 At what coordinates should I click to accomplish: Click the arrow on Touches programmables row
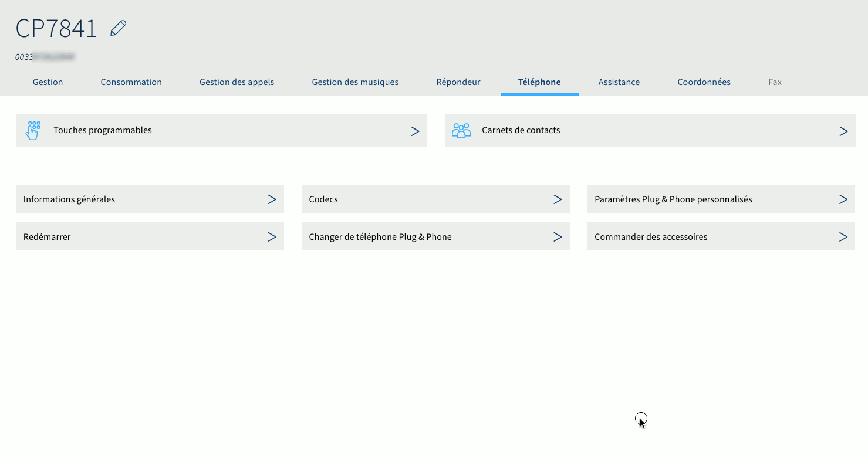click(415, 131)
